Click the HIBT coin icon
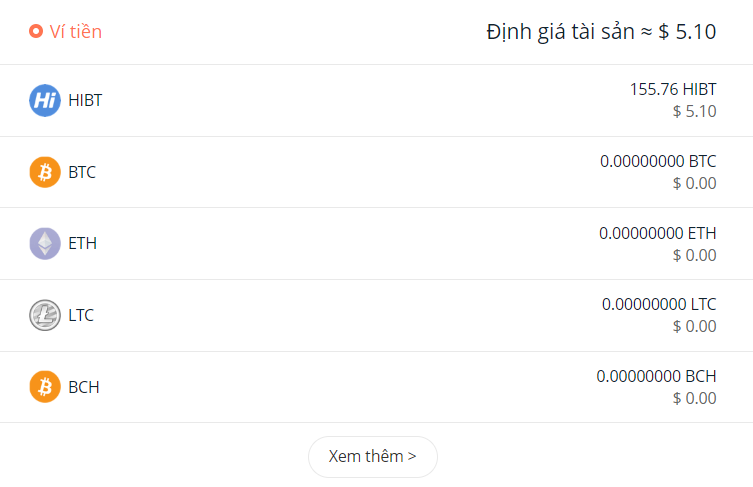The width and height of the screenshot is (753, 487). [x=45, y=100]
